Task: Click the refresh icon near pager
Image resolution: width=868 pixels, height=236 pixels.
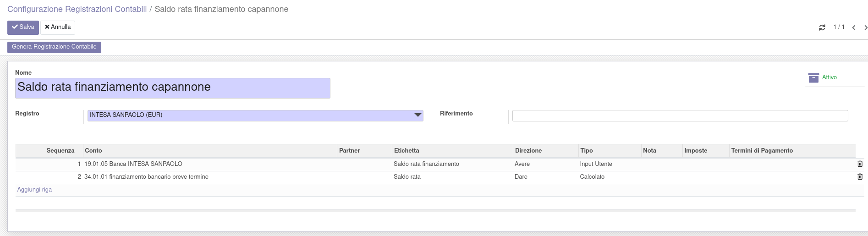Action: [822, 27]
